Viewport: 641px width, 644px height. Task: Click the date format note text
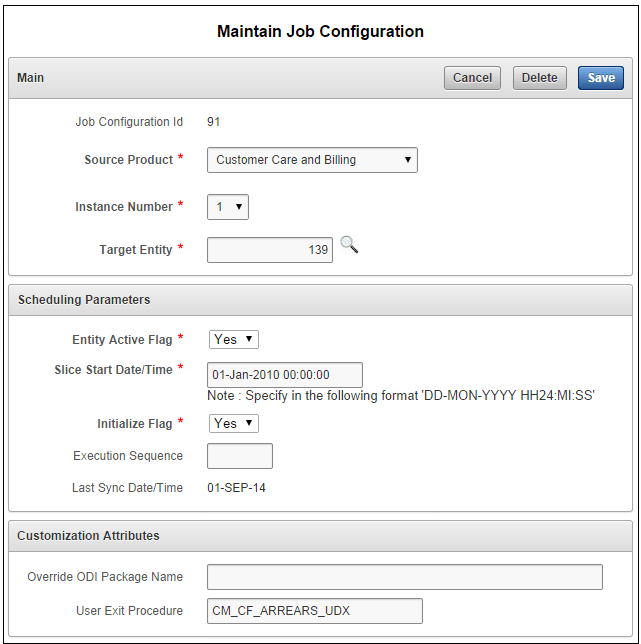(x=401, y=396)
